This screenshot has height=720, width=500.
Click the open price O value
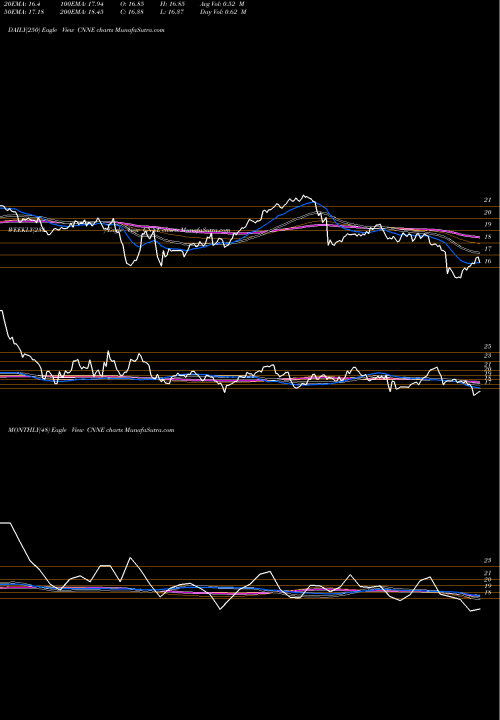tap(132, 4)
